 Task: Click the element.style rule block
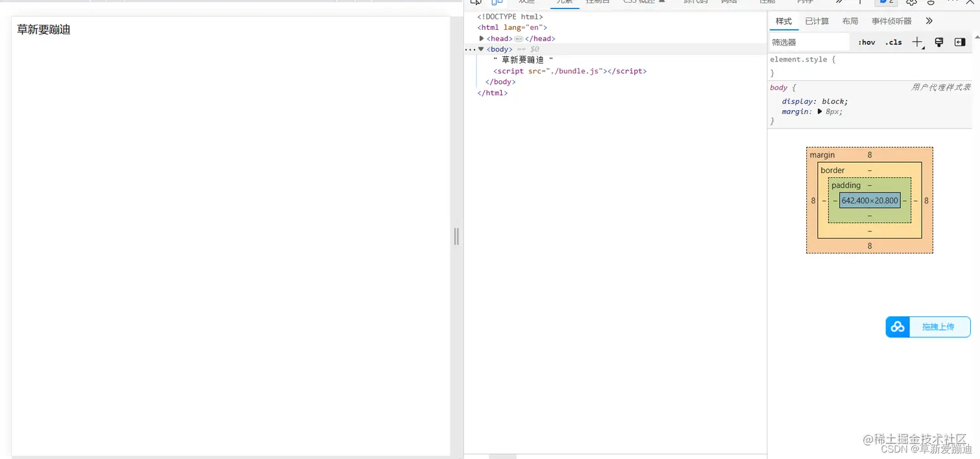click(870, 65)
